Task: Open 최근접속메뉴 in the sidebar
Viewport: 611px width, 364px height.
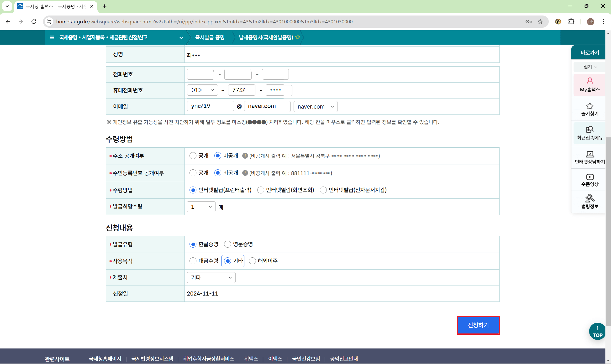Action: click(x=590, y=133)
